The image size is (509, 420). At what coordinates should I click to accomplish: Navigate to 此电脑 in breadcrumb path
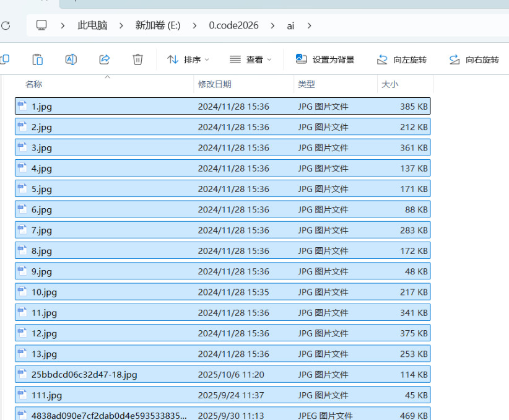pyautogui.click(x=92, y=25)
